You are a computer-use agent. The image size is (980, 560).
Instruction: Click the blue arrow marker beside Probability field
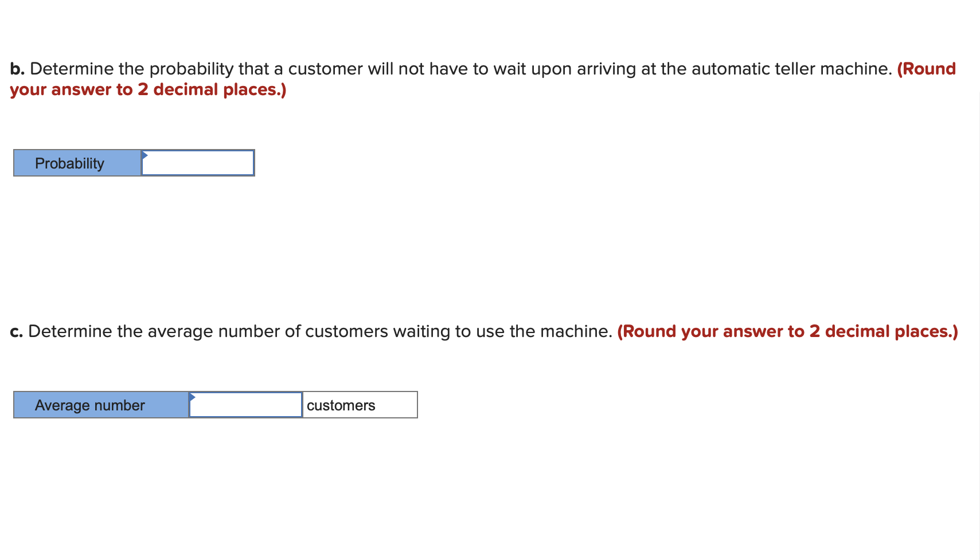145,155
